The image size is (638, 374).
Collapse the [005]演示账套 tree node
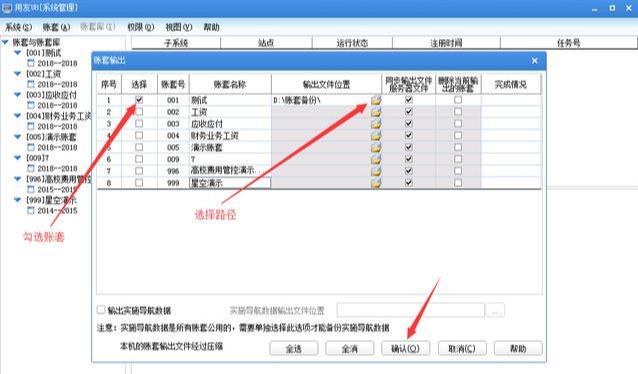17,137
